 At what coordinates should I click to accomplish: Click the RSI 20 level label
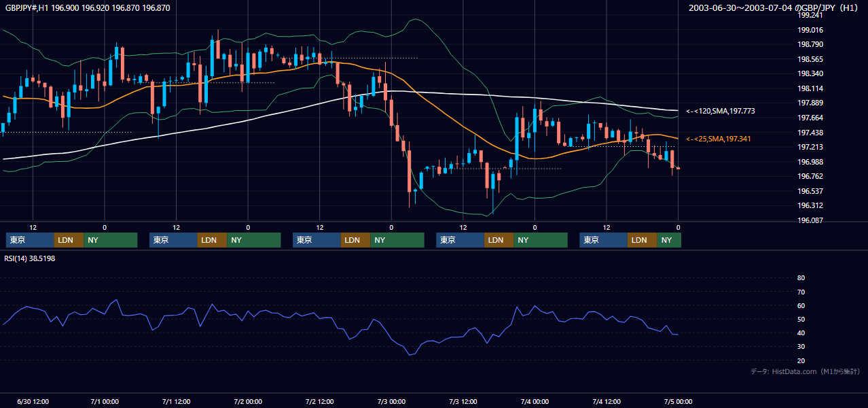[x=801, y=360]
